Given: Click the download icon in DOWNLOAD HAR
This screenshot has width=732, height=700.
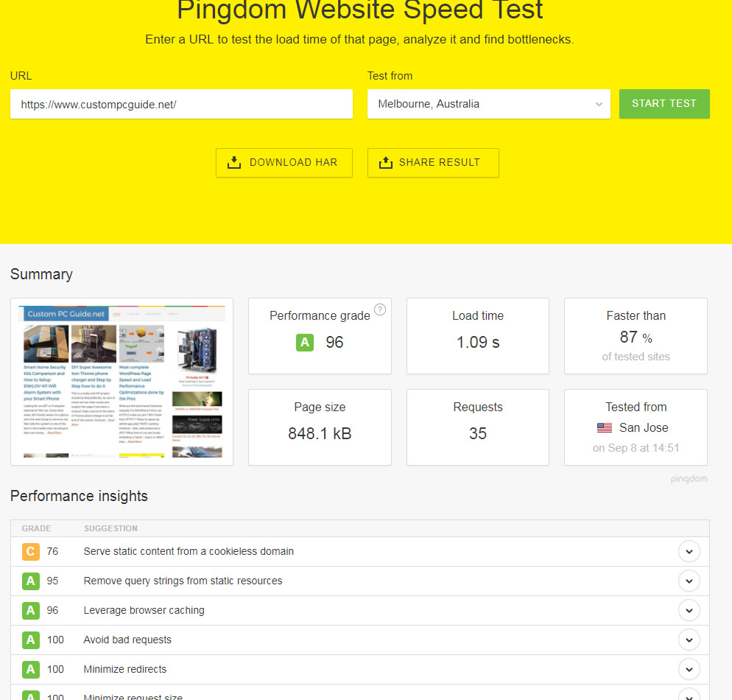Looking at the screenshot, I should click(x=234, y=162).
